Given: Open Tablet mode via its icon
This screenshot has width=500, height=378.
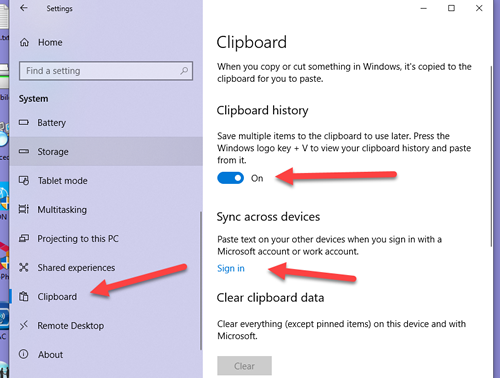Looking at the screenshot, I should [x=24, y=180].
